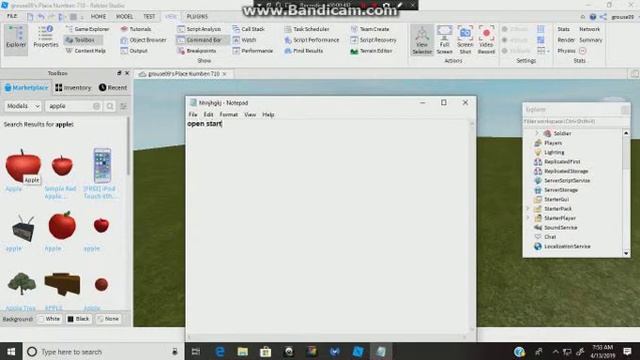Set Toolbox background to None

pos(109,319)
